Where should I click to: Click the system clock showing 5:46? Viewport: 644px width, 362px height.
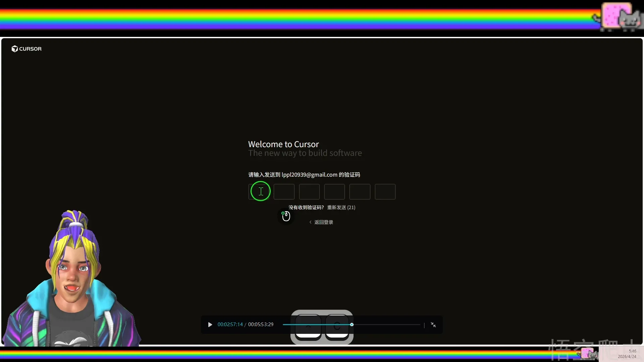click(632, 351)
